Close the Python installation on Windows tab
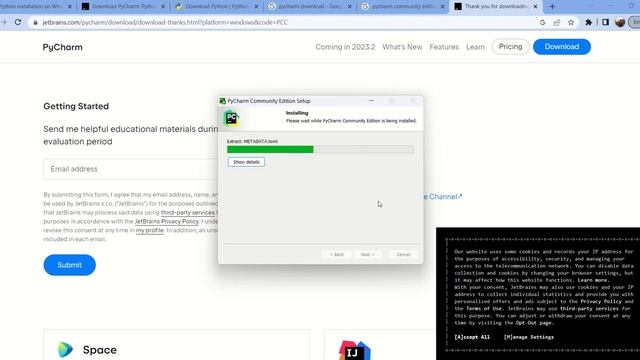 69,7
